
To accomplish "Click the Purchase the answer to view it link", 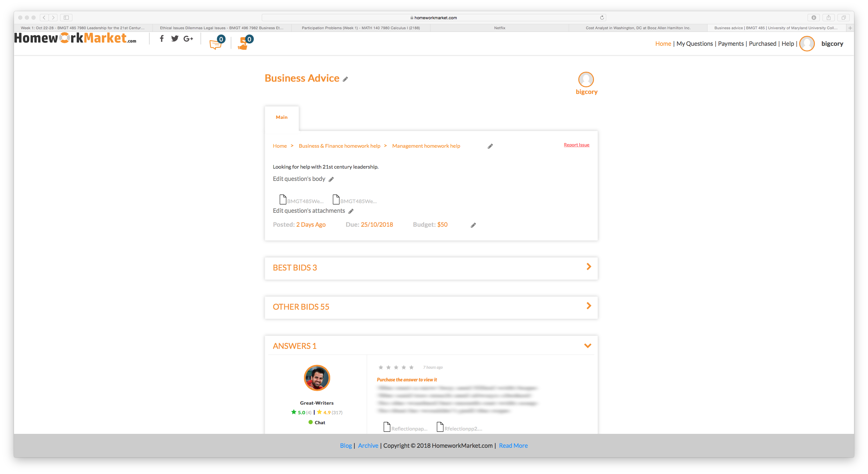I will click(x=407, y=380).
